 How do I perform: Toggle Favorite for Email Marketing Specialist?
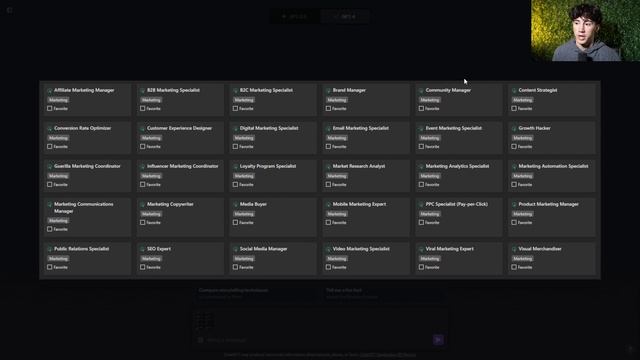coord(328,146)
